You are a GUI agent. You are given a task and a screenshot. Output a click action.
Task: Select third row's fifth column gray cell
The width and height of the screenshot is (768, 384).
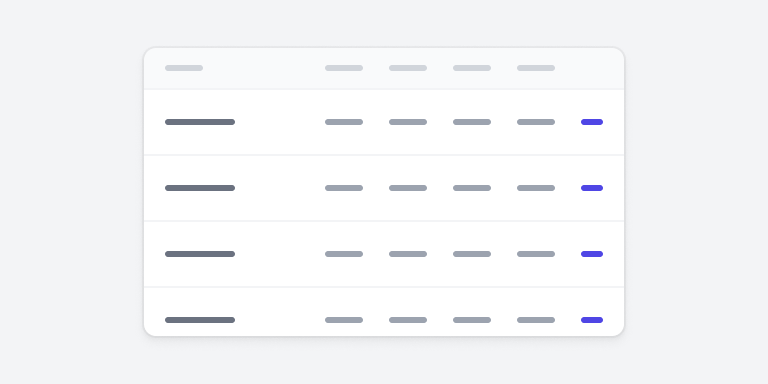tap(536, 254)
